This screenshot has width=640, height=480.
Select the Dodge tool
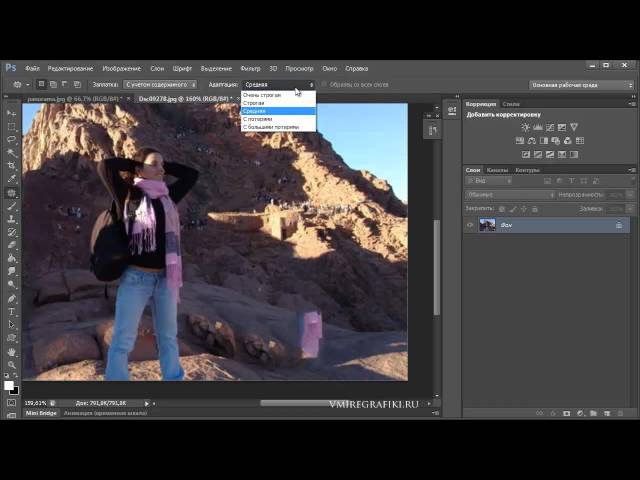[x=11, y=284]
